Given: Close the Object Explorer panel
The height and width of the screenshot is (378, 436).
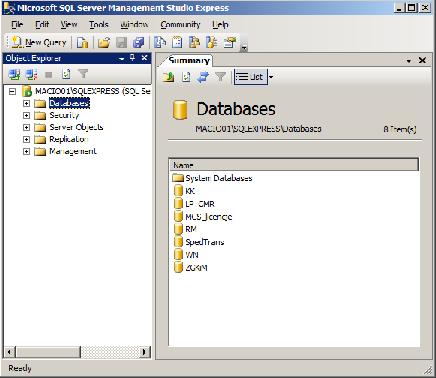Looking at the screenshot, I should [x=144, y=58].
